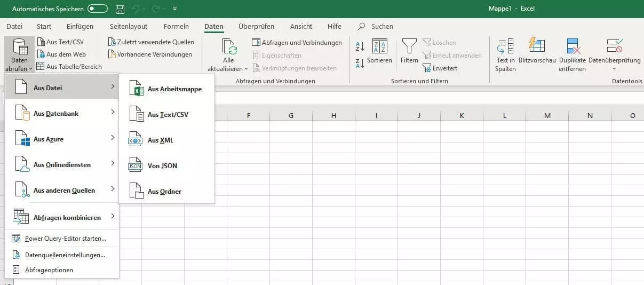The width and height of the screenshot is (644, 285).
Task: Switch to the Formeln tab
Action: click(x=176, y=26)
